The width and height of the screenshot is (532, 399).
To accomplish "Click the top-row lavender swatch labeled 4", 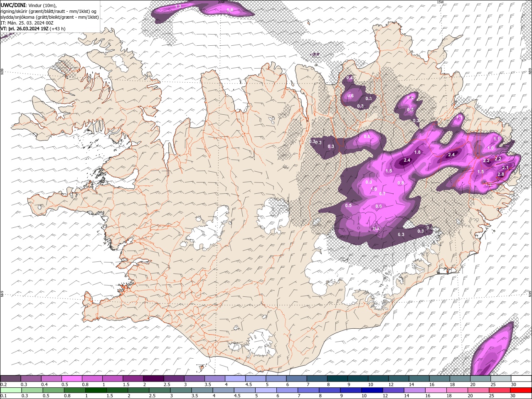I will click(x=235, y=379).
